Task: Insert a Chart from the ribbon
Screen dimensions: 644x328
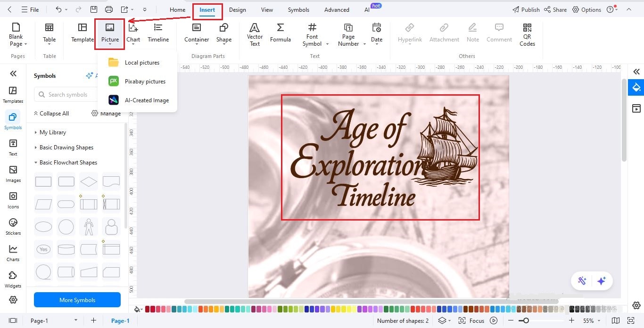Action: pyautogui.click(x=133, y=33)
